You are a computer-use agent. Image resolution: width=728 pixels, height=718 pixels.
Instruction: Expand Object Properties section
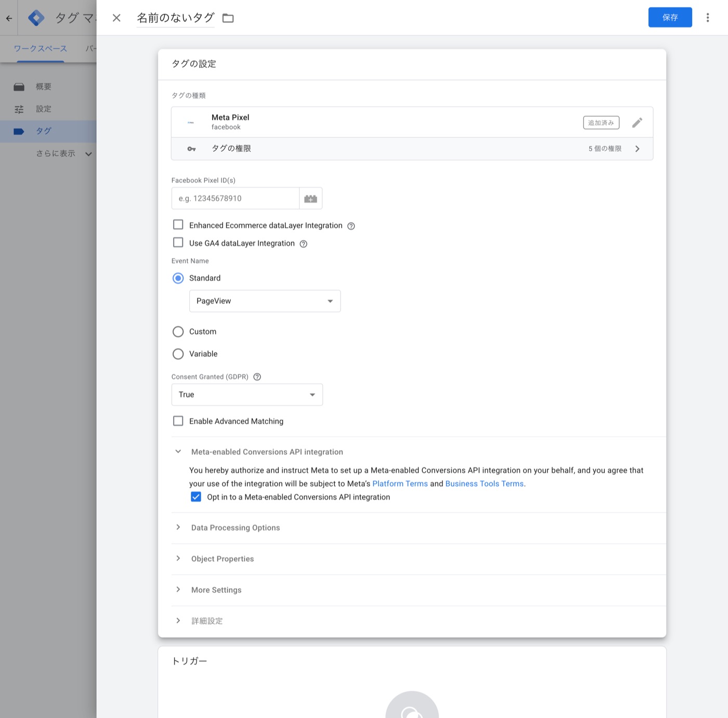point(178,558)
